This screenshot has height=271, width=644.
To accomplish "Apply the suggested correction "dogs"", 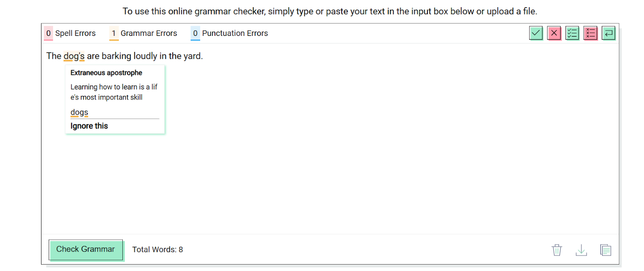I will point(79,112).
